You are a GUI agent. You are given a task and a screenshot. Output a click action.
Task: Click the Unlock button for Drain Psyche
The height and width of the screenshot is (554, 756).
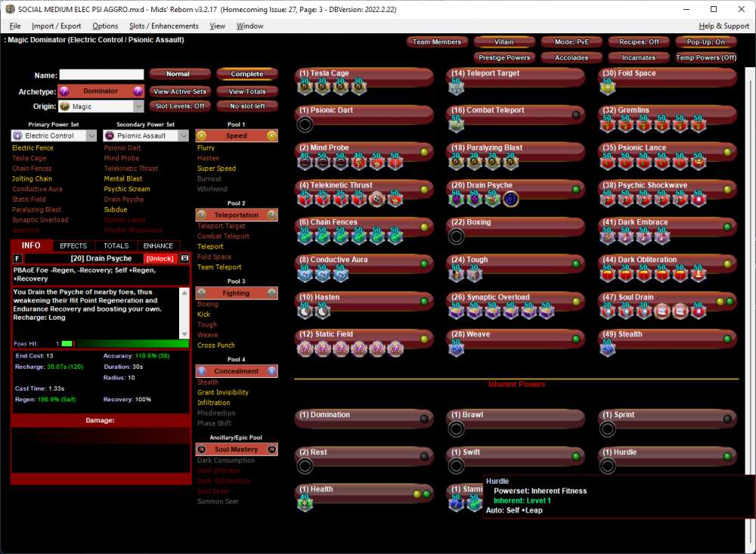(x=160, y=258)
